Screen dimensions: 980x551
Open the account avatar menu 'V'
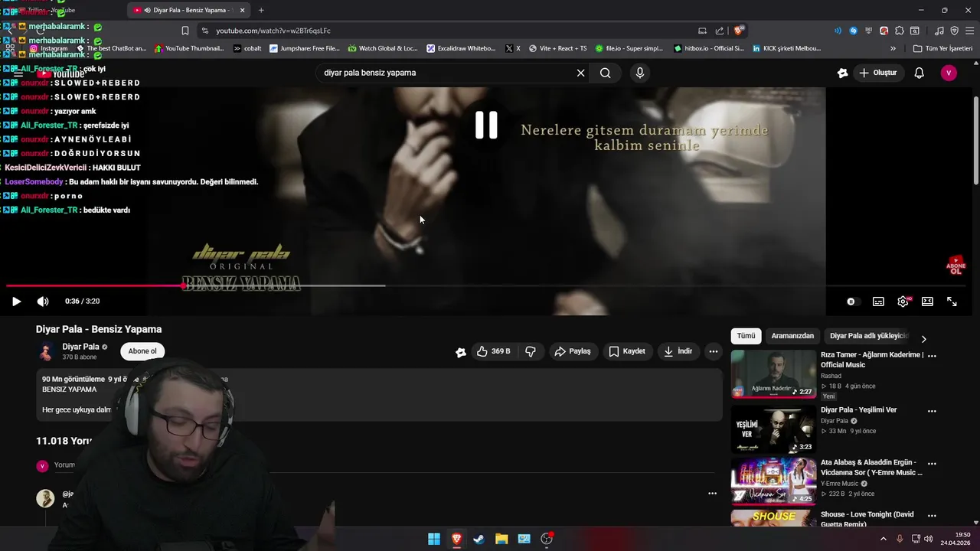click(x=949, y=73)
